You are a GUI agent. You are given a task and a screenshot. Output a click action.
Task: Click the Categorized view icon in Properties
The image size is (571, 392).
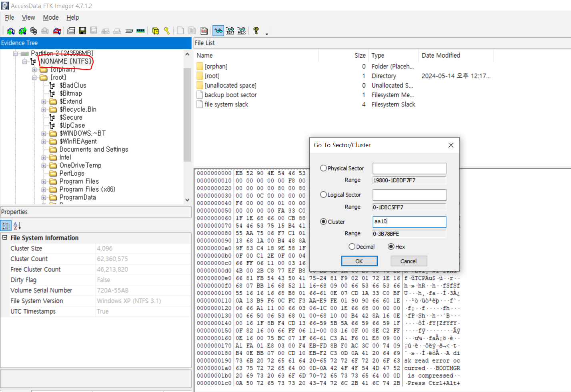click(6, 226)
